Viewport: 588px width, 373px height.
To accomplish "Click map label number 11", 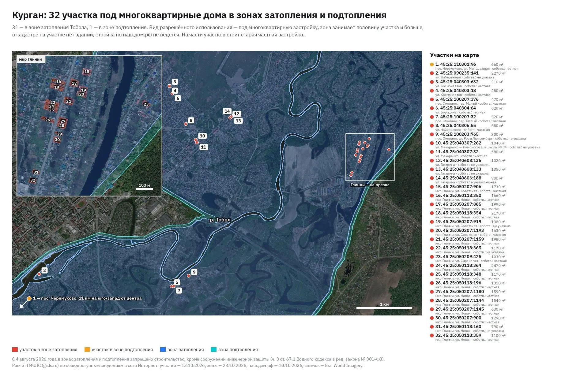I will pyautogui.click(x=203, y=147).
